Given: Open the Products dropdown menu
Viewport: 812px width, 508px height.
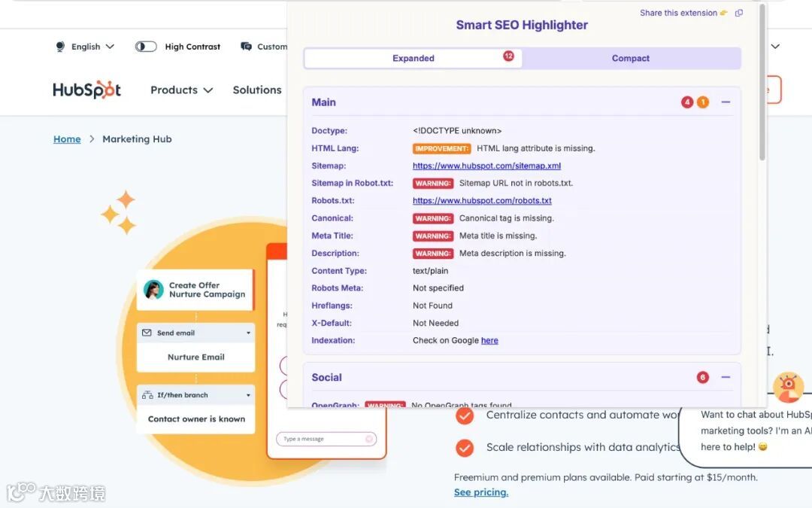Looking at the screenshot, I should tap(182, 90).
